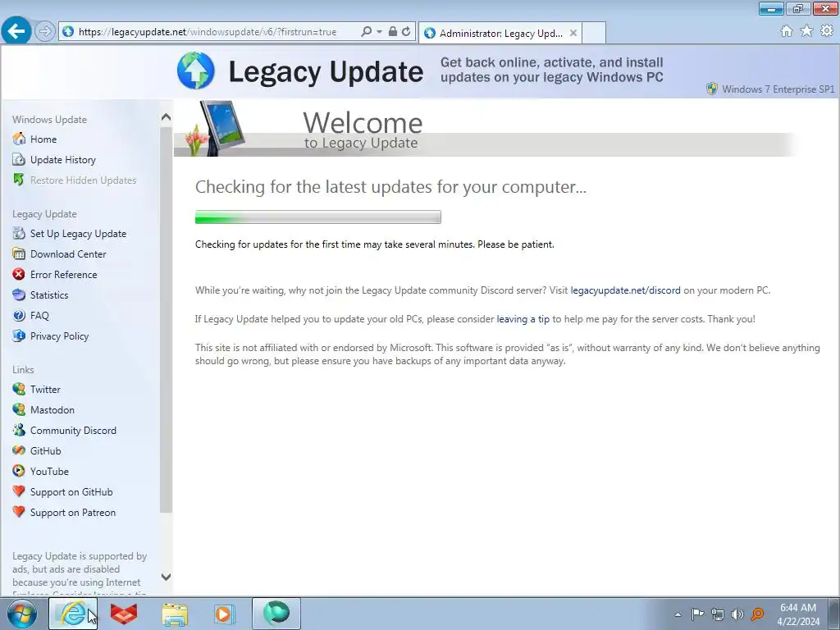
Task: Click the network tray icon
Action: pyautogui.click(x=717, y=614)
